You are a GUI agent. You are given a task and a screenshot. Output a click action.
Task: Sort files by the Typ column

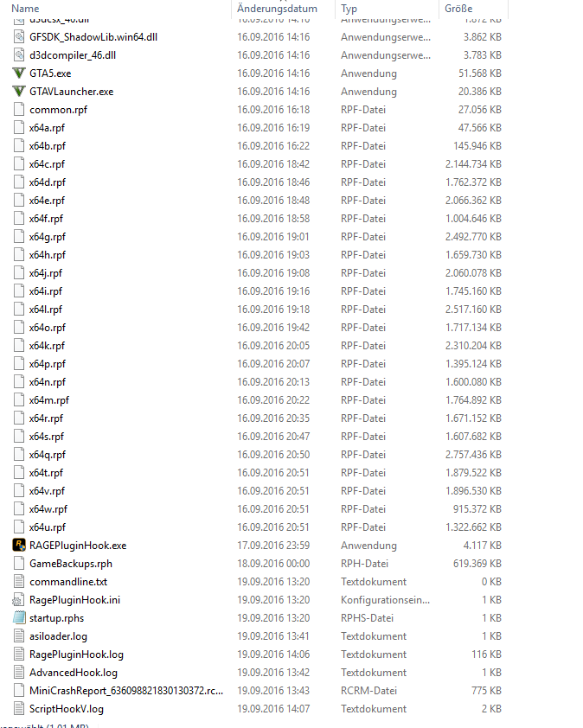click(349, 9)
